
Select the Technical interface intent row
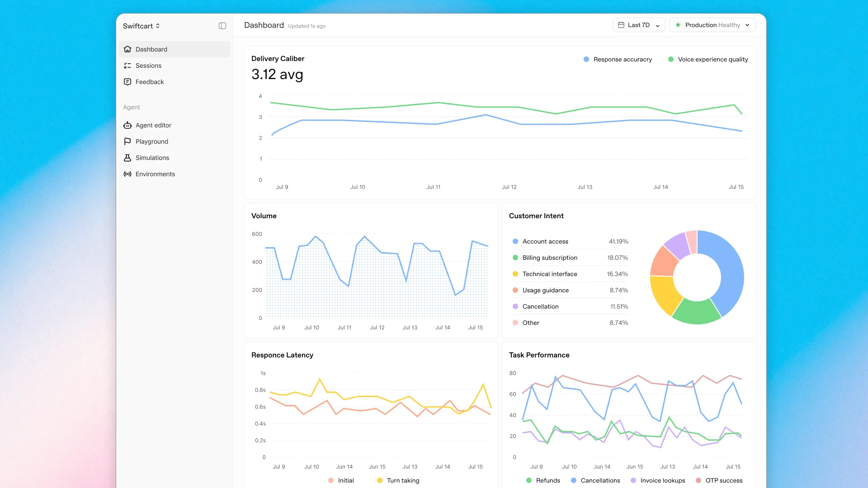(570, 274)
